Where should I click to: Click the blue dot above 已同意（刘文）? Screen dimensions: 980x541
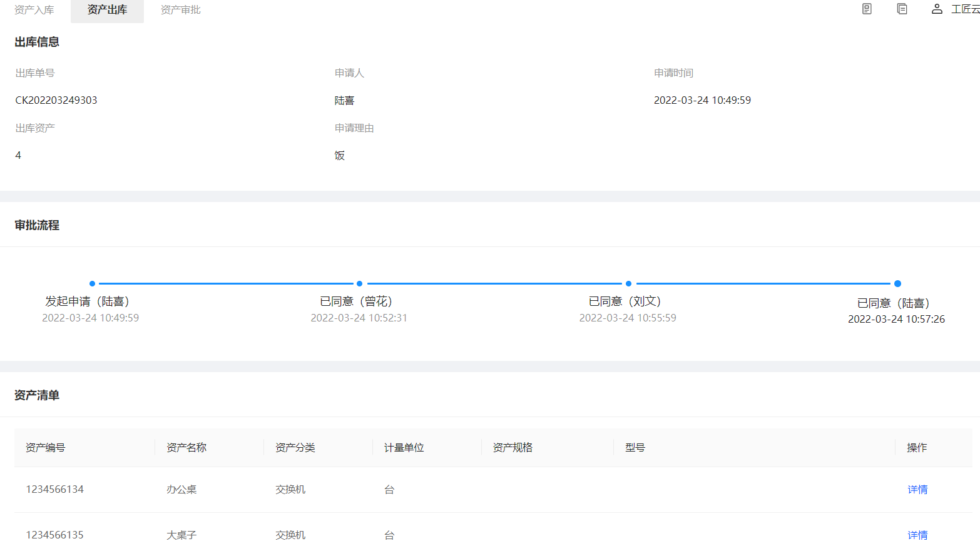click(628, 283)
